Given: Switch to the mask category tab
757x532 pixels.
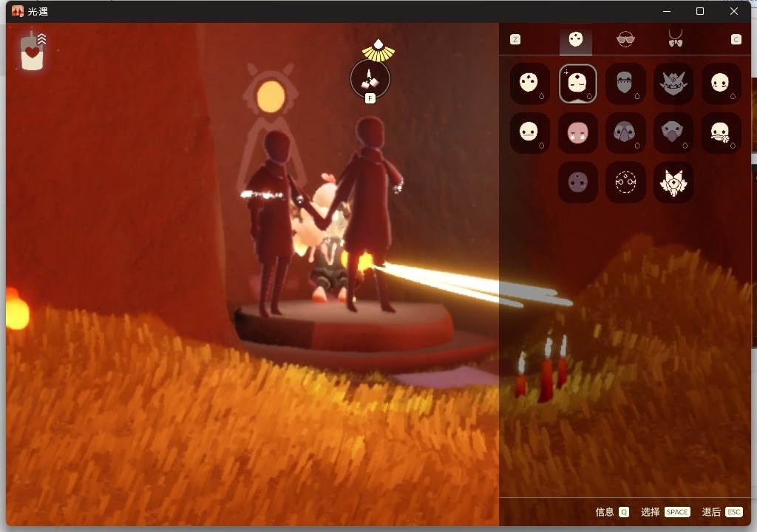Looking at the screenshot, I should tap(575, 40).
